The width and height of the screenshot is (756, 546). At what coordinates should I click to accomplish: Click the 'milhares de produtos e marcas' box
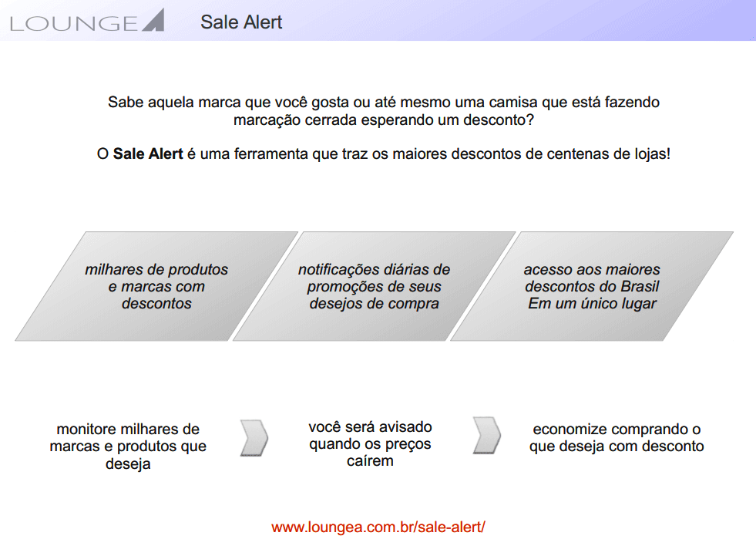click(156, 287)
